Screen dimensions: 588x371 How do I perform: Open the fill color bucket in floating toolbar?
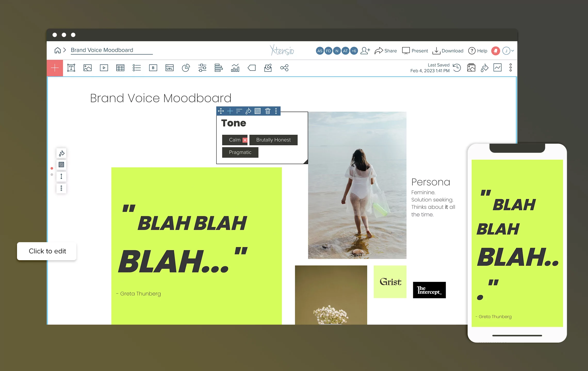[x=248, y=111]
